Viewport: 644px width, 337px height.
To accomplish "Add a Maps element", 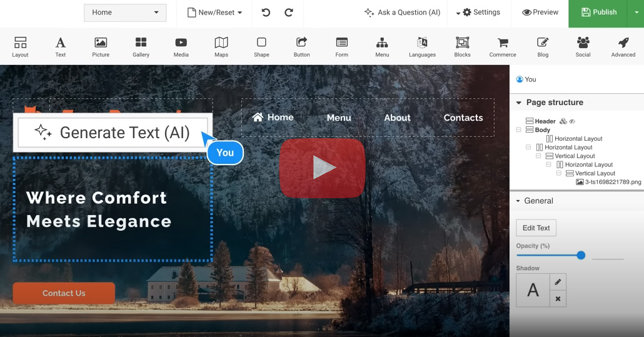I will click(x=221, y=47).
